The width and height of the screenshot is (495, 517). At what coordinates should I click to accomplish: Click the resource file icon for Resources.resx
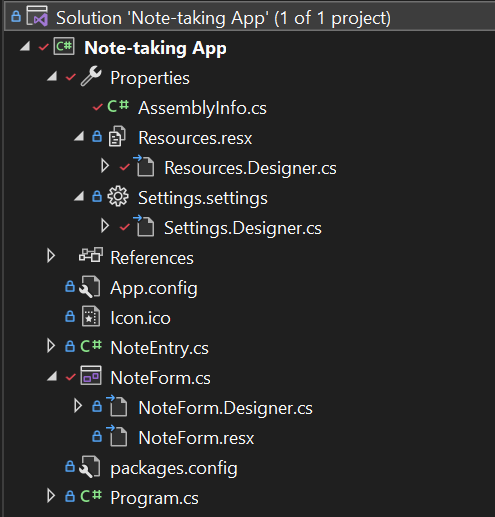pos(117,136)
